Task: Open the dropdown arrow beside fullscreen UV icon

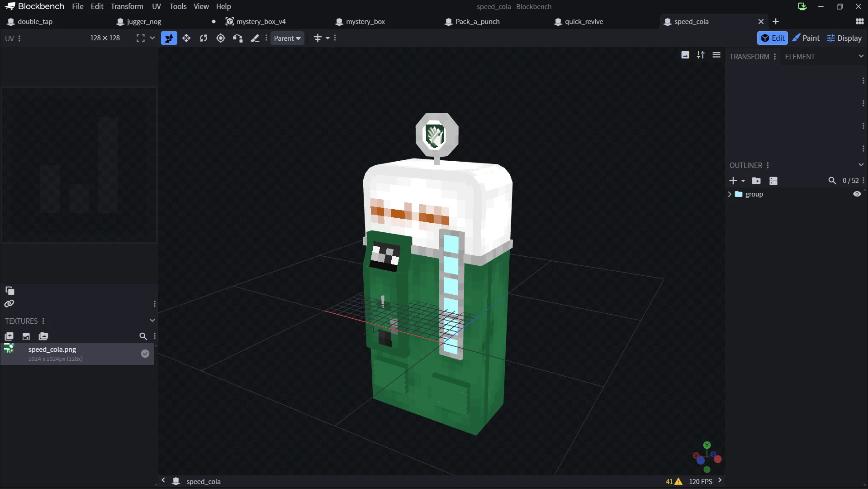Action: [152, 38]
